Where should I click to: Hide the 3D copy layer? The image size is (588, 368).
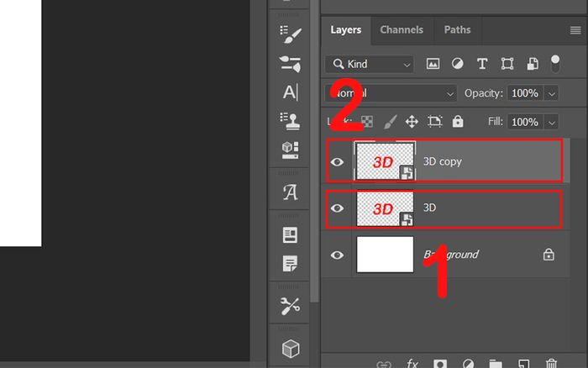pyautogui.click(x=337, y=161)
